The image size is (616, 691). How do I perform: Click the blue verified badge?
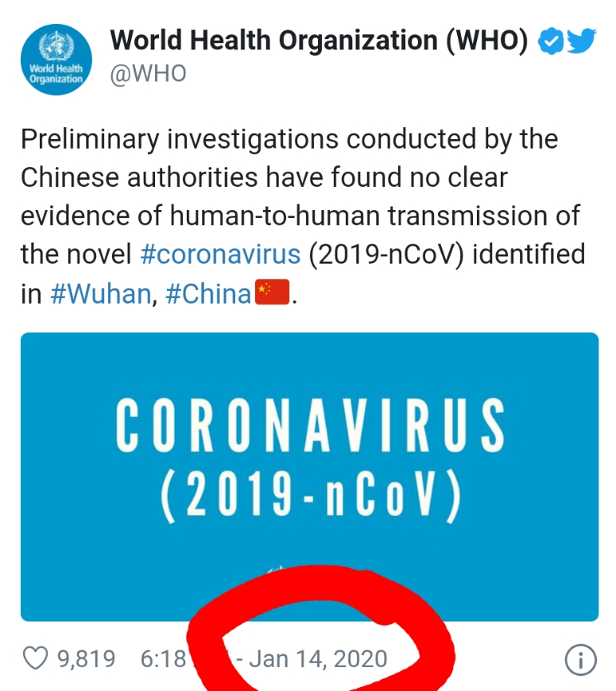[550, 41]
